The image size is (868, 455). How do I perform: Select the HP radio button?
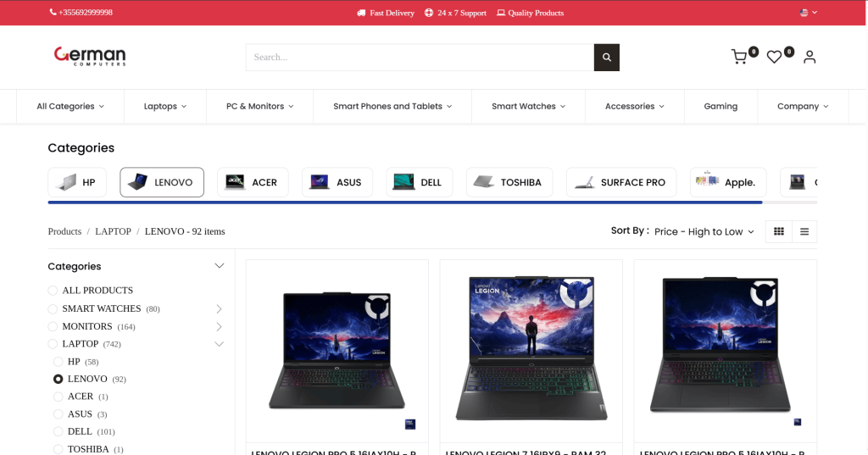(58, 362)
